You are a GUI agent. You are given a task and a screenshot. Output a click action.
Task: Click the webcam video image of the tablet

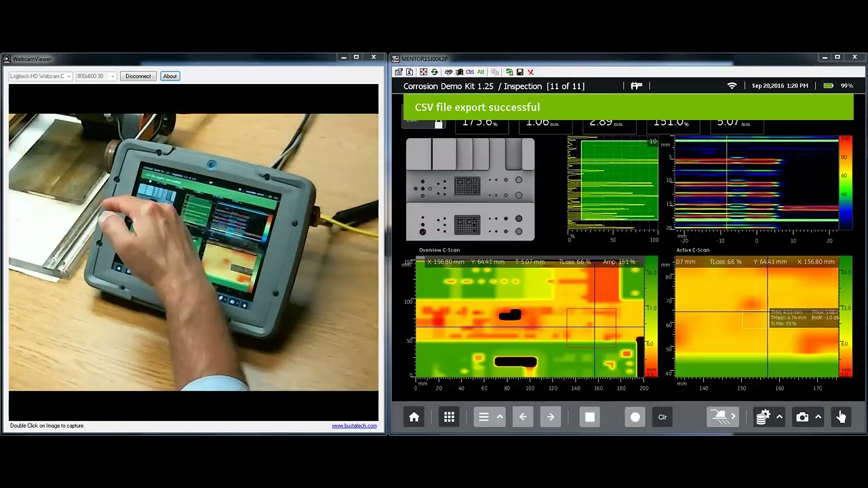click(193, 252)
